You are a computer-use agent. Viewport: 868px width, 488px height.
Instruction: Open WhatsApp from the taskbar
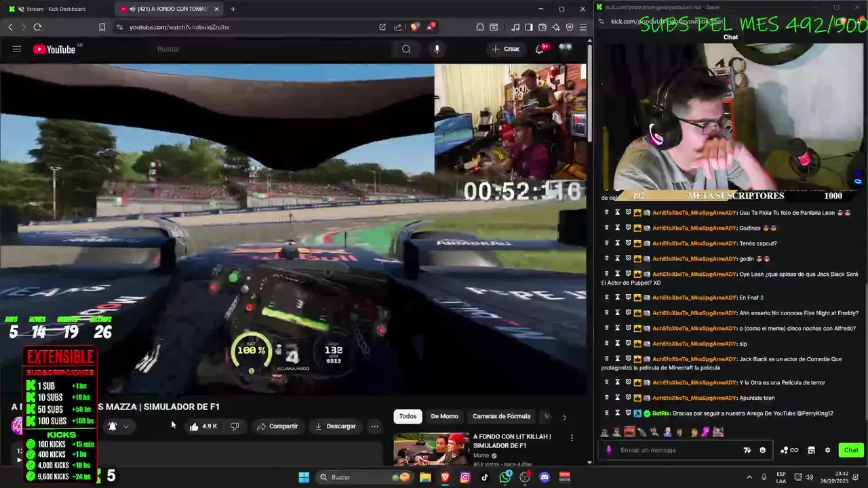coord(505,477)
